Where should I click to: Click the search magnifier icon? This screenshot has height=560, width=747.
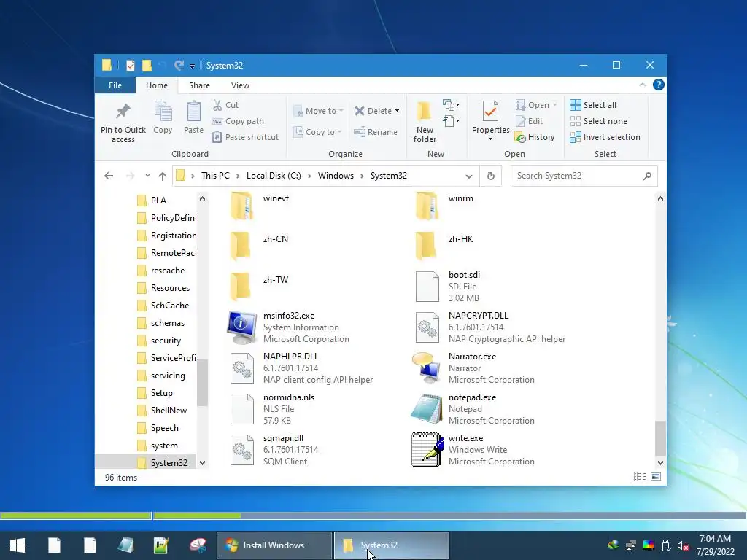[x=647, y=176]
